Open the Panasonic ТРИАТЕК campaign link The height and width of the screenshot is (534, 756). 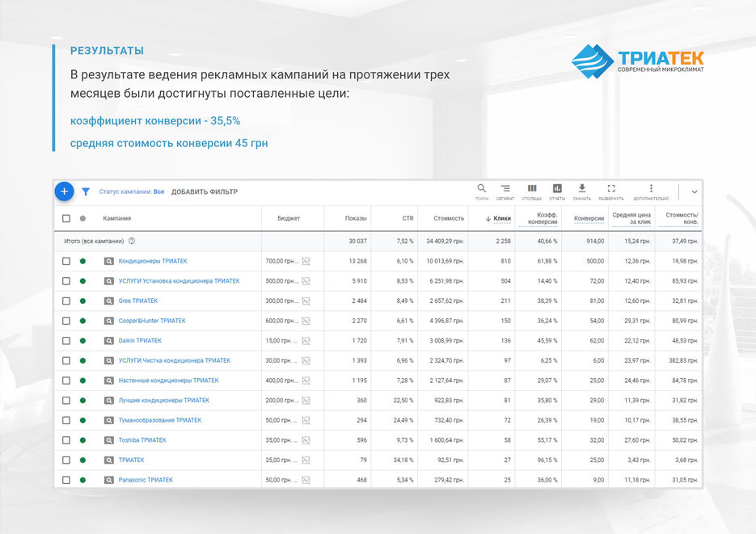(146, 480)
